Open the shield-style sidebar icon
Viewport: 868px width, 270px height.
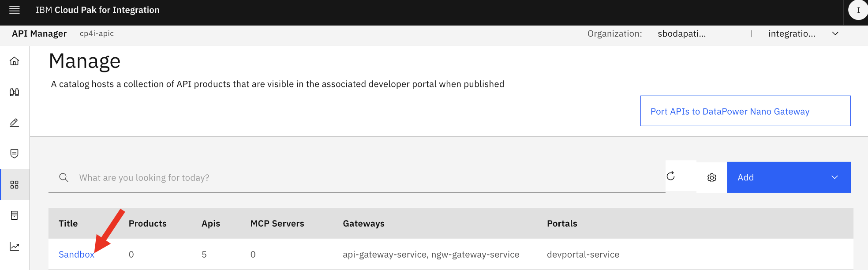tap(15, 154)
